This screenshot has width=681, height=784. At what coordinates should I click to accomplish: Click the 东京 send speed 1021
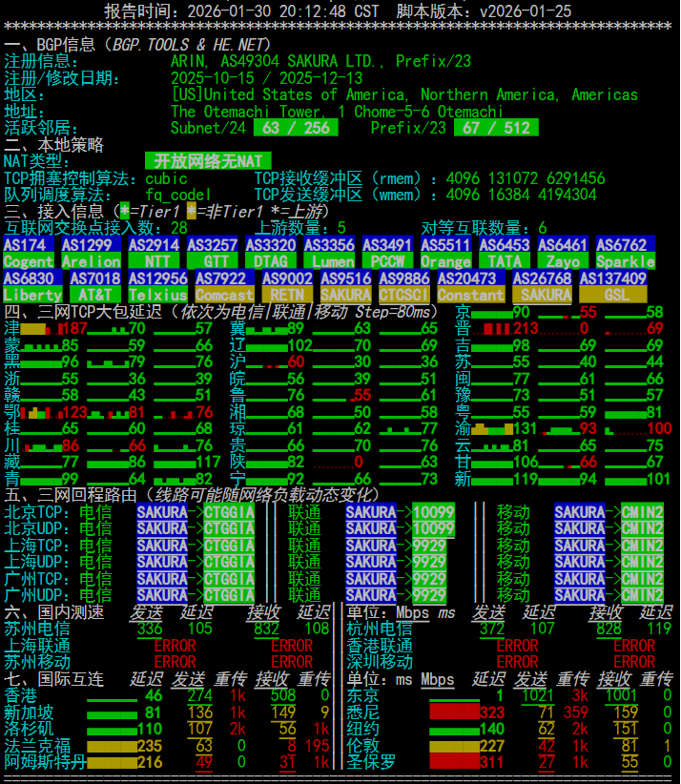[538, 695]
